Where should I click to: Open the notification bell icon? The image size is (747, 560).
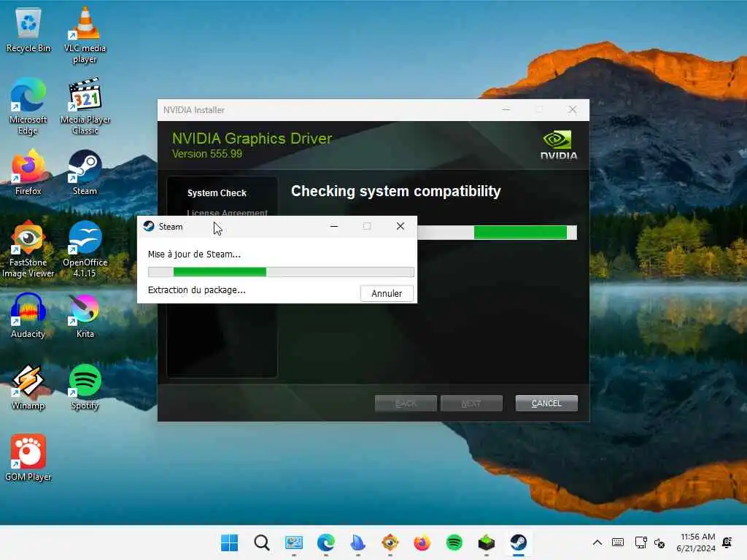(727, 542)
